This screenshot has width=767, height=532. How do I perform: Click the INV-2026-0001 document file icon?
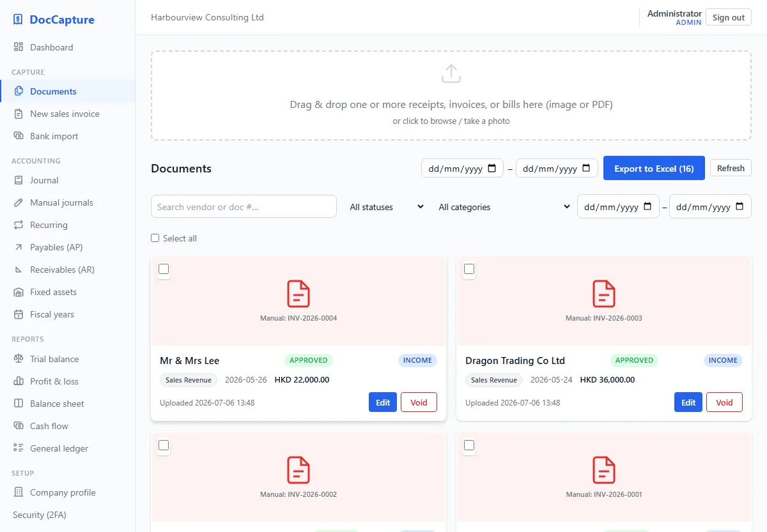[x=604, y=470]
